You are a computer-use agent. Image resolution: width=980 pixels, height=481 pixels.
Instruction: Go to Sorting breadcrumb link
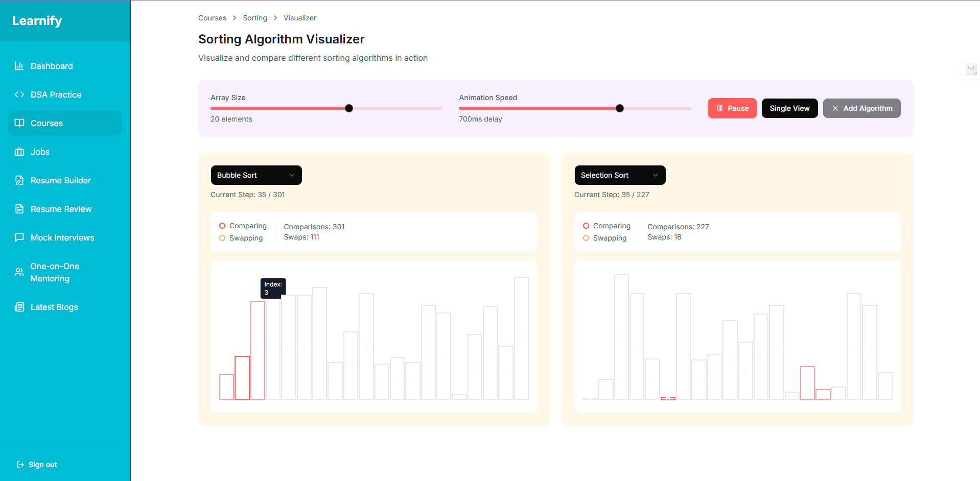(255, 18)
